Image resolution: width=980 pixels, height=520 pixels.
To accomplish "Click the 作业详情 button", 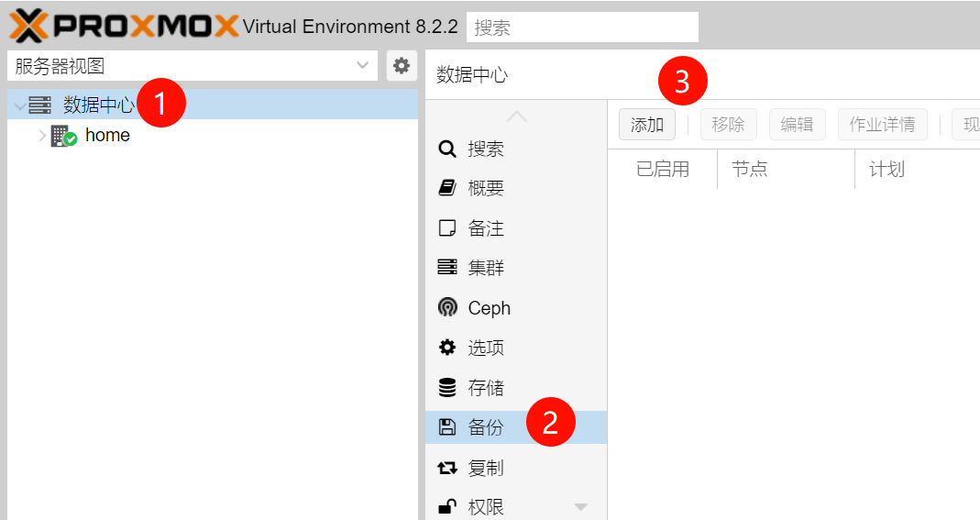I will (882, 125).
